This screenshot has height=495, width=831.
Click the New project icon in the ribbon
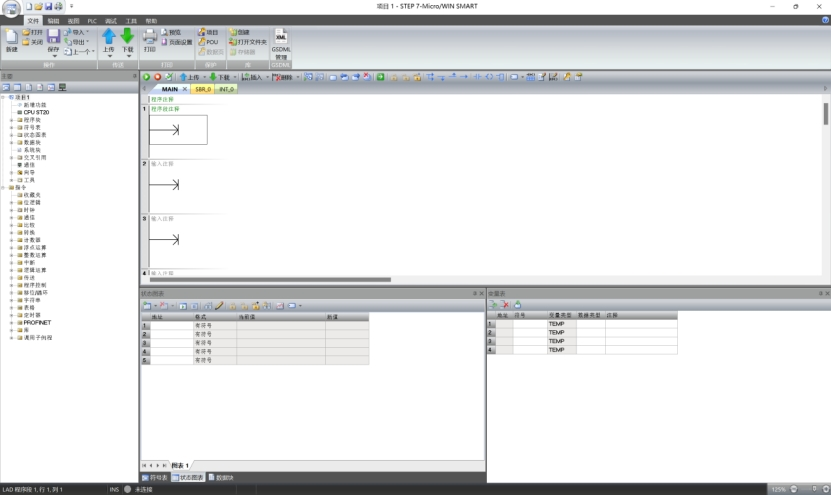click(x=11, y=37)
